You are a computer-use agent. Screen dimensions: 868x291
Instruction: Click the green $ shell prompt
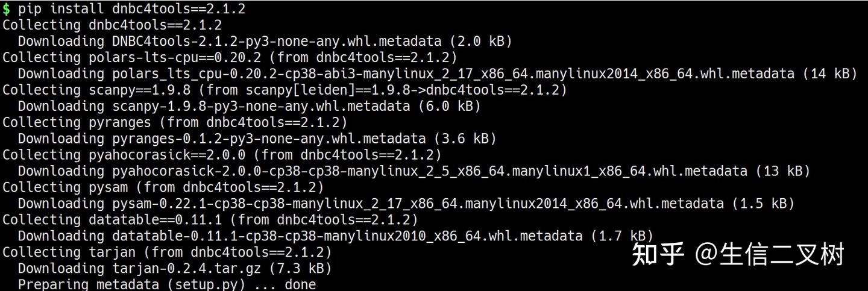[x=6, y=9]
